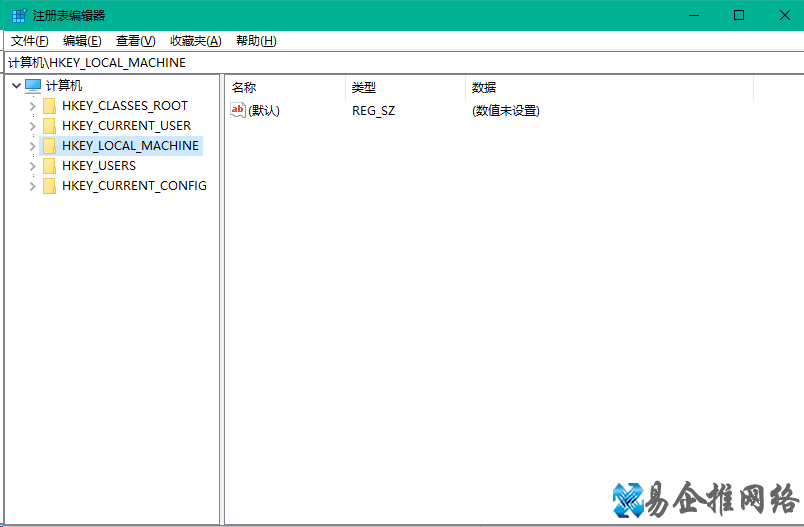Select the HKEY_CURRENT_USER tree label
This screenshot has width=804, height=527.
[126, 126]
